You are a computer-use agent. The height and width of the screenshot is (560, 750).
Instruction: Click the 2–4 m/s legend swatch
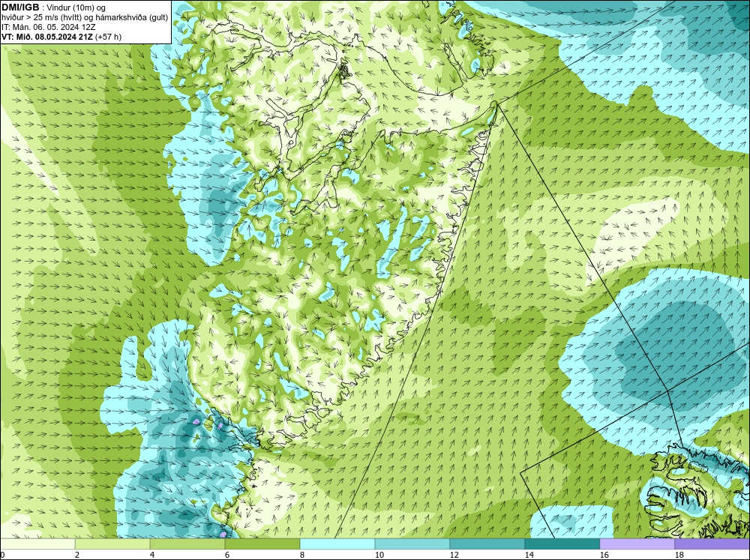112,544
